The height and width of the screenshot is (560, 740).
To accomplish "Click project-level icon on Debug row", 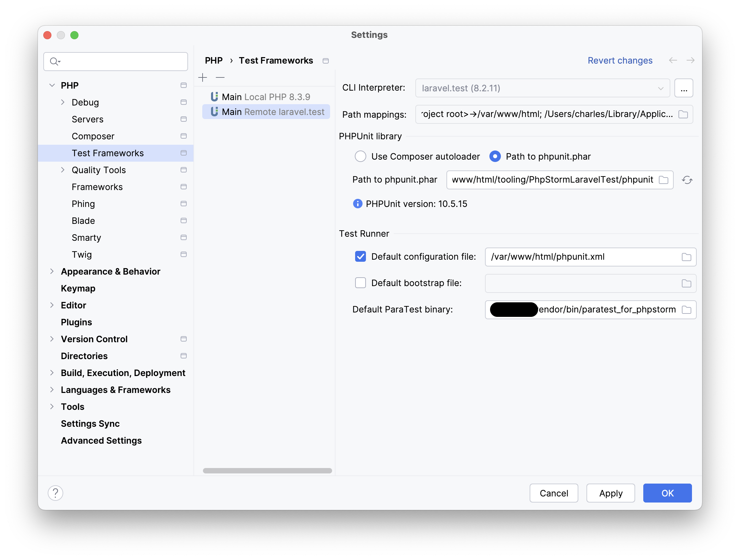I will [184, 102].
